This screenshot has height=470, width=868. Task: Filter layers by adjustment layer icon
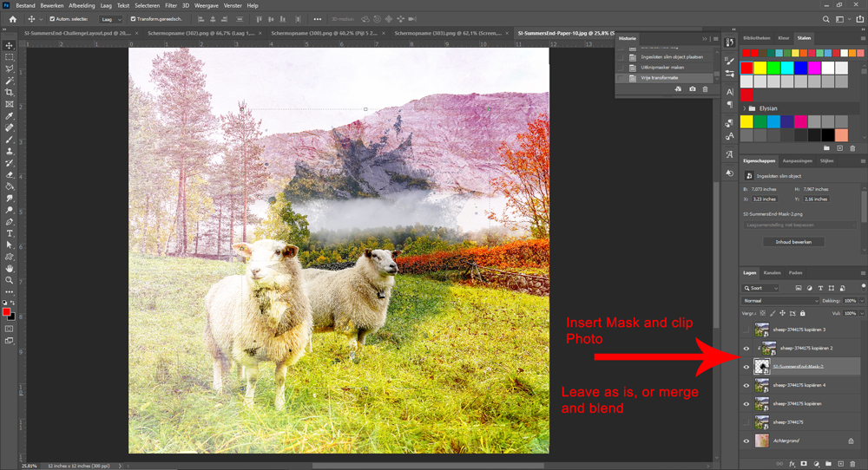click(x=809, y=288)
